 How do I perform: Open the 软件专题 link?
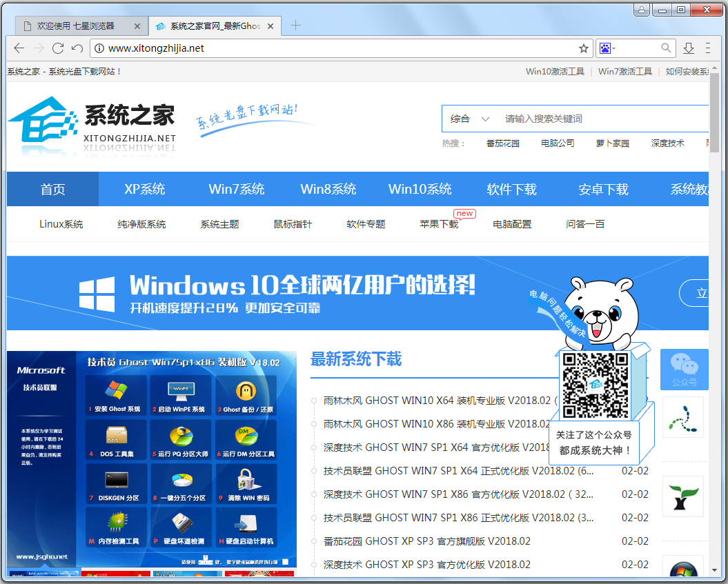coord(366,224)
